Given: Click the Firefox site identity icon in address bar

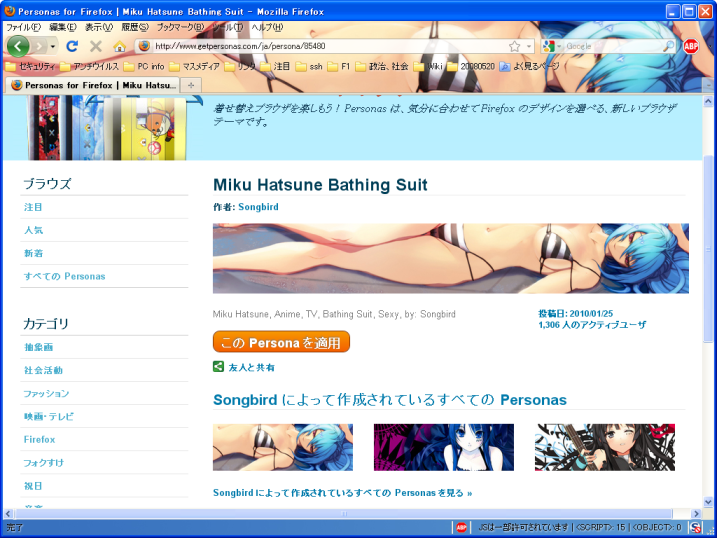Looking at the screenshot, I should click(144, 46).
